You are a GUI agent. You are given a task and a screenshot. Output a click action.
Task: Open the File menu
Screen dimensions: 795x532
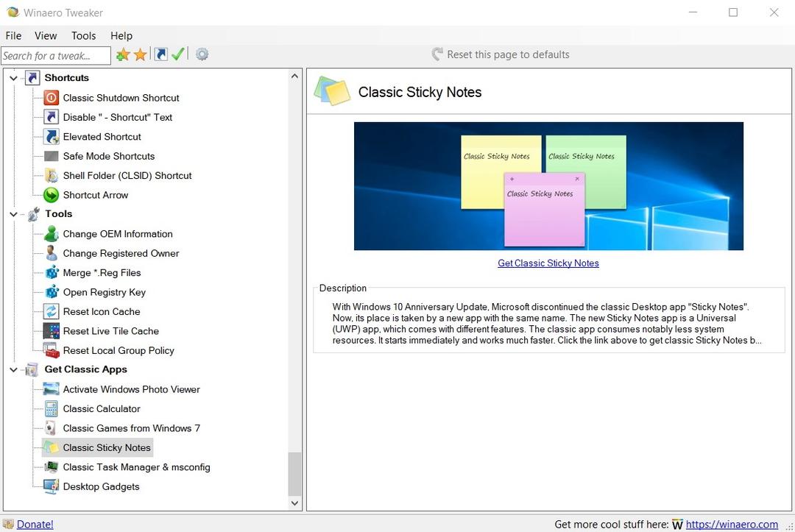click(x=13, y=35)
